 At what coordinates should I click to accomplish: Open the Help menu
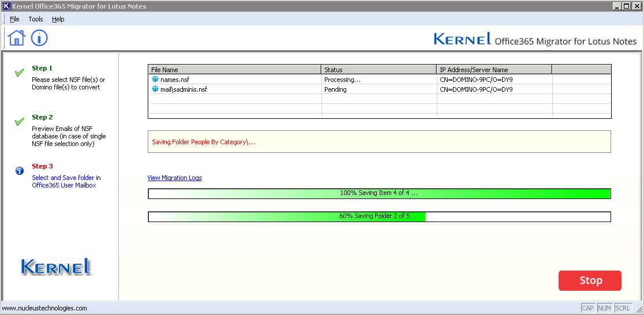tap(58, 19)
